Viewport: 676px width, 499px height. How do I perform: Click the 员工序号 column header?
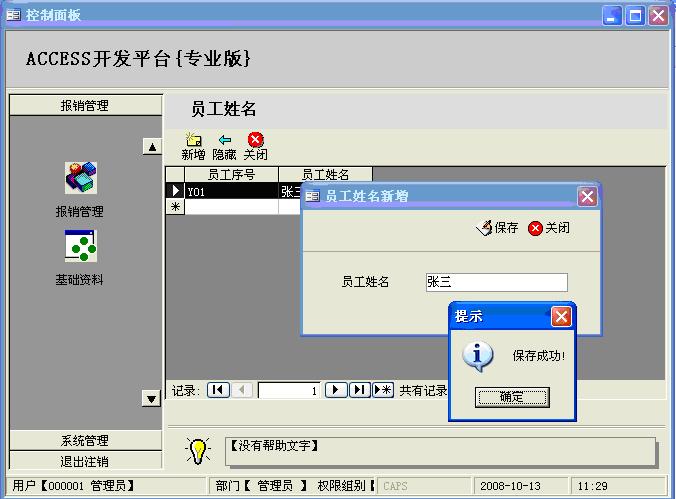[x=232, y=175]
